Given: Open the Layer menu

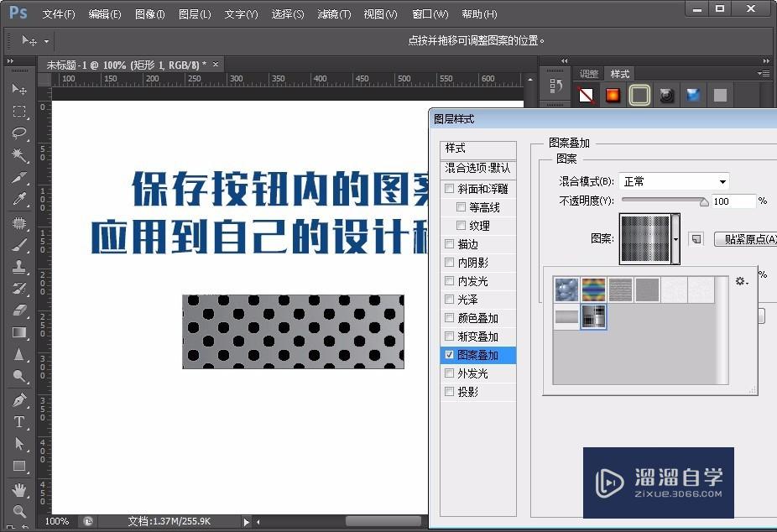Looking at the screenshot, I should [195, 14].
